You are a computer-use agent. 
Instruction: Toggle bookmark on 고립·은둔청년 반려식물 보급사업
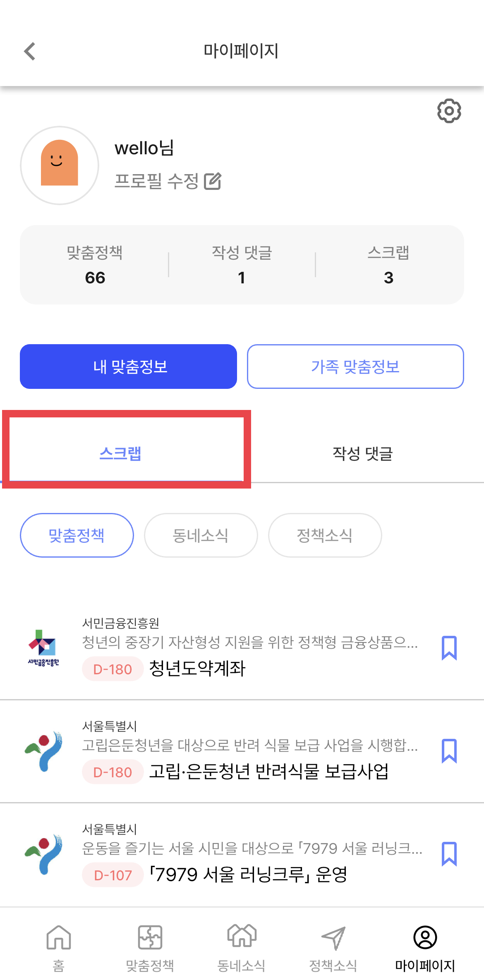[x=449, y=751]
